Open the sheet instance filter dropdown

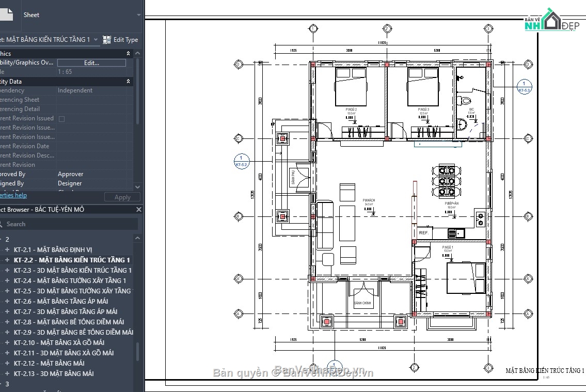tap(96, 40)
